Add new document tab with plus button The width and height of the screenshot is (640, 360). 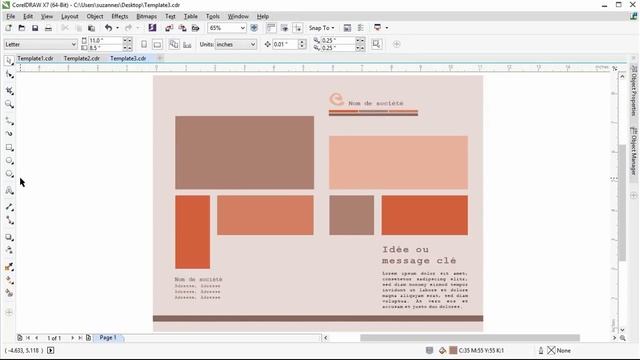pyautogui.click(x=160, y=58)
